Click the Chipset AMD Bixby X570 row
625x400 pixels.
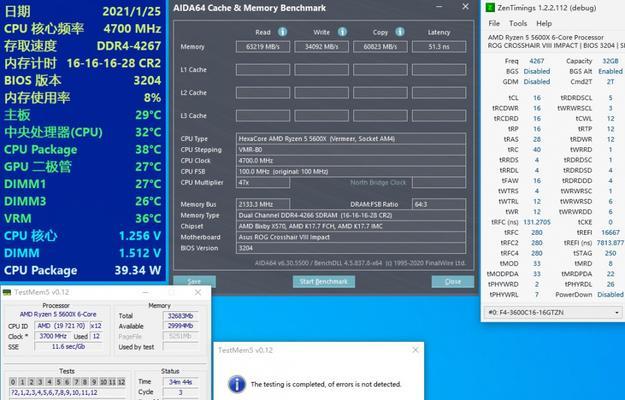pyautogui.click(x=351, y=226)
